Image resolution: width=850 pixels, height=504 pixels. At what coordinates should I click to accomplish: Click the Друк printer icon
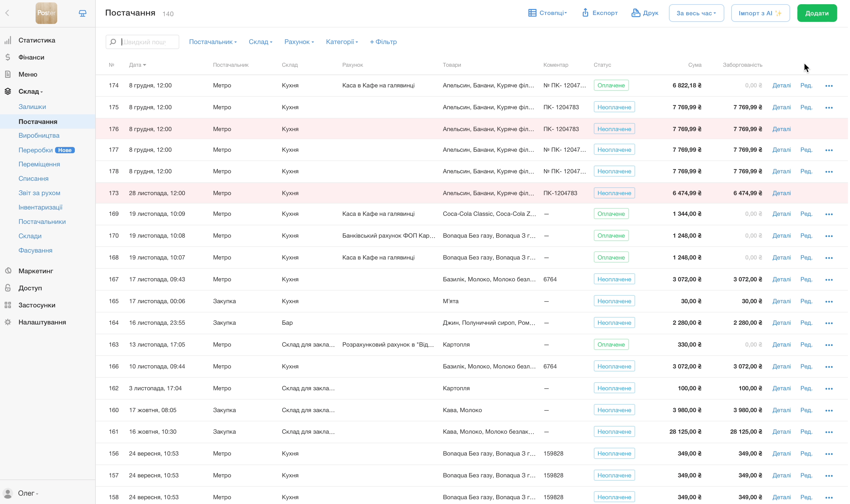[635, 13]
